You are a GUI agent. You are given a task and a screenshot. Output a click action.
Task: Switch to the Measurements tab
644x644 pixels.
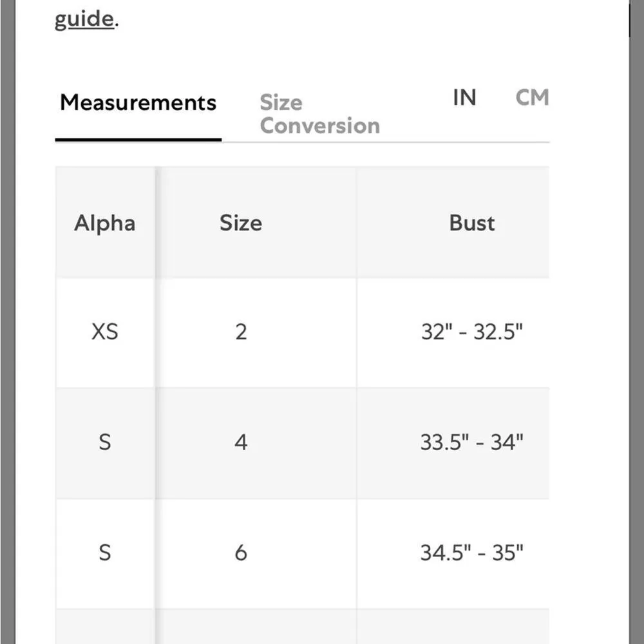coord(138,103)
